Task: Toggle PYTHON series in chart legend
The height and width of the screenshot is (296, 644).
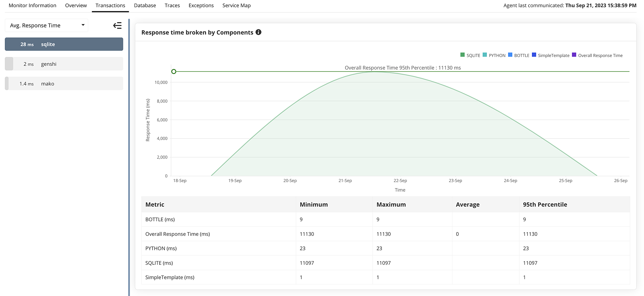Action: coord(494,55)
